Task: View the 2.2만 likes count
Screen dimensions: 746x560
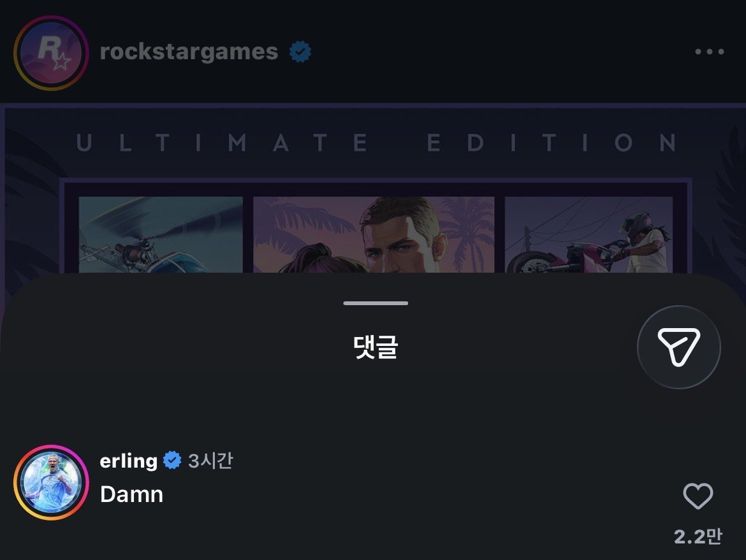Action: 698,536
